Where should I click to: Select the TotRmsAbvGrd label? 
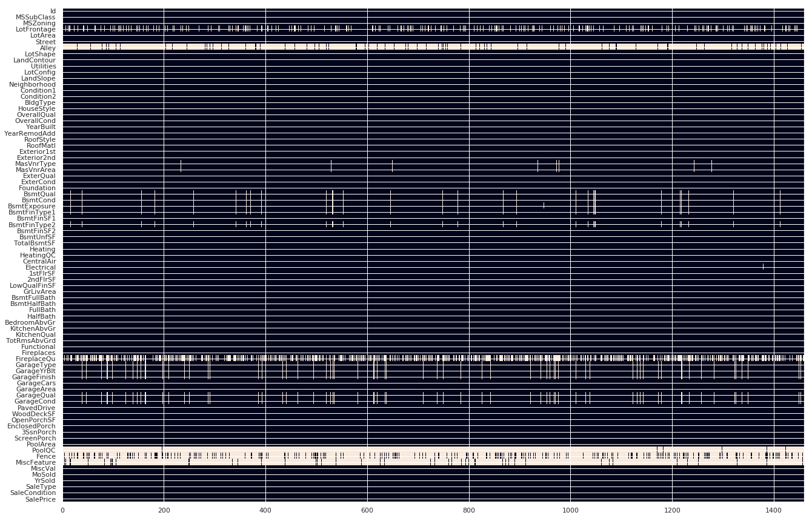point(30,340)
